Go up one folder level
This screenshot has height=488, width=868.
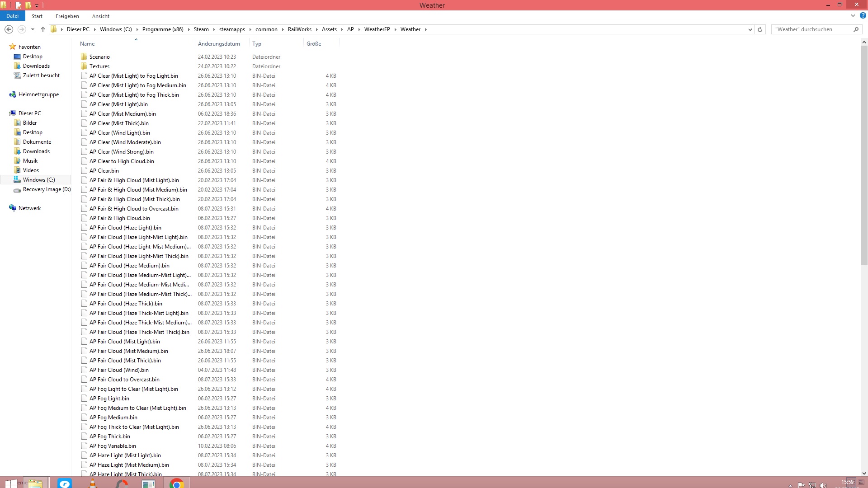(x=43, y=29)
